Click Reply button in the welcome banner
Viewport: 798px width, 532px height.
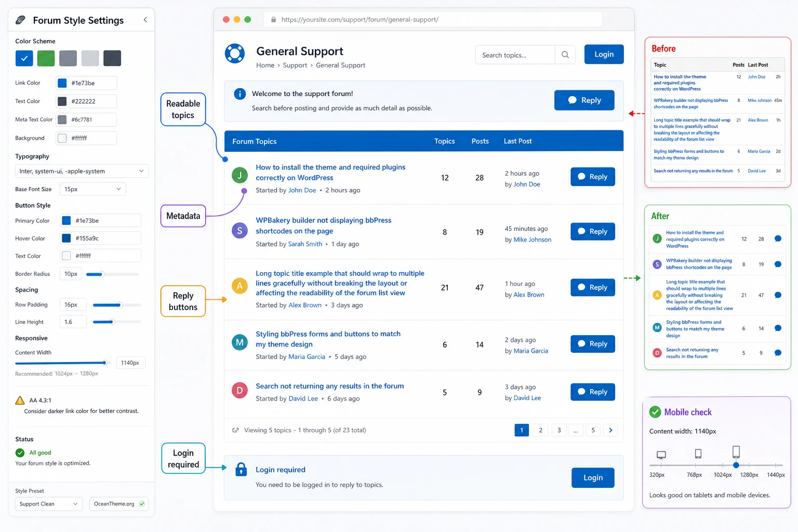(x=584, y=100)
